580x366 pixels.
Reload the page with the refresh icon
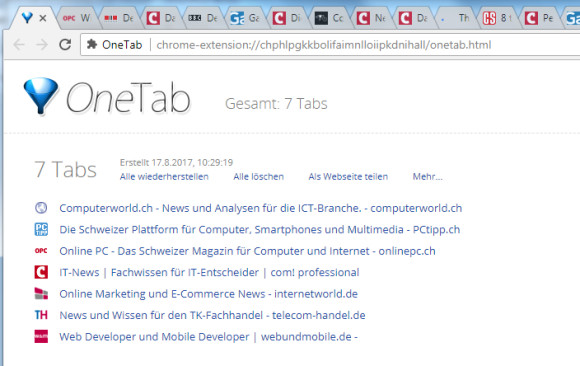[65, 45]
